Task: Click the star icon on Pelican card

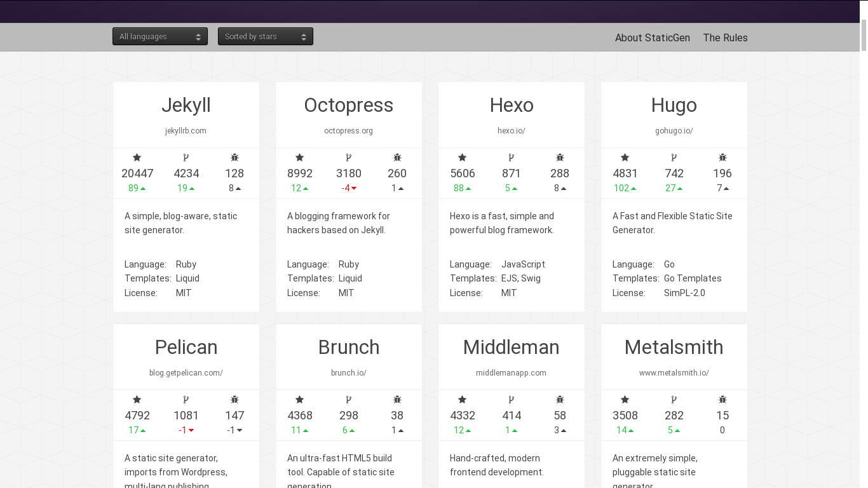Action: 137,400
